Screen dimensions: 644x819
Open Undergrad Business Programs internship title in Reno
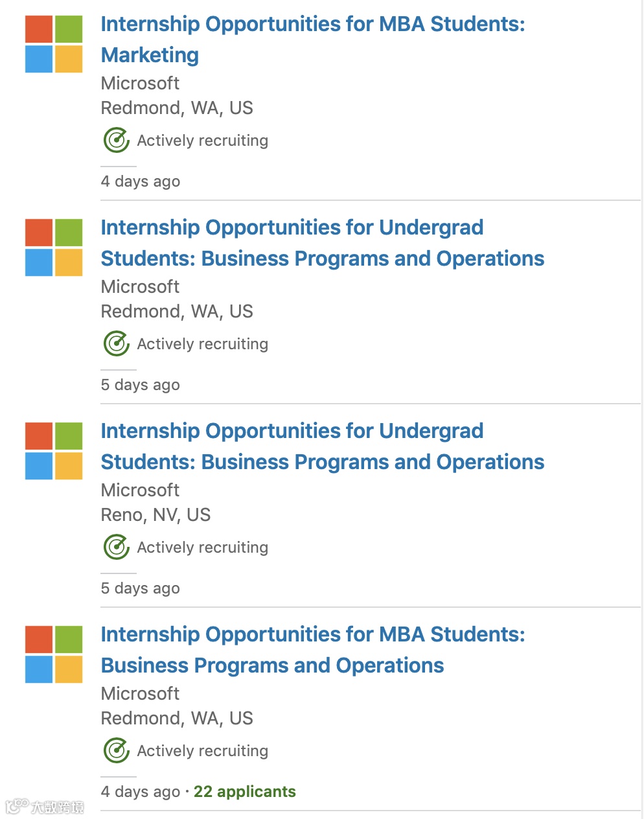tap(322, 446)
